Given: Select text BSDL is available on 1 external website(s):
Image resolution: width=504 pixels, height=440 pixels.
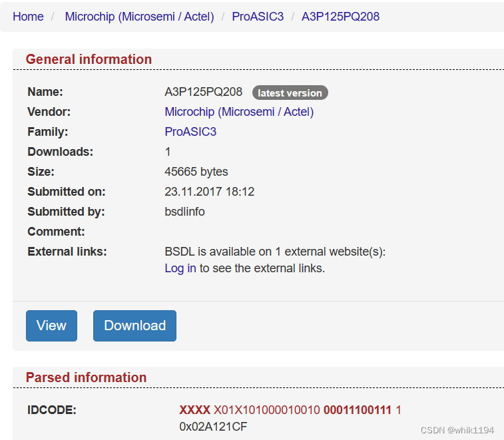Looking at the screenshot, I should (x=275, y=252).
